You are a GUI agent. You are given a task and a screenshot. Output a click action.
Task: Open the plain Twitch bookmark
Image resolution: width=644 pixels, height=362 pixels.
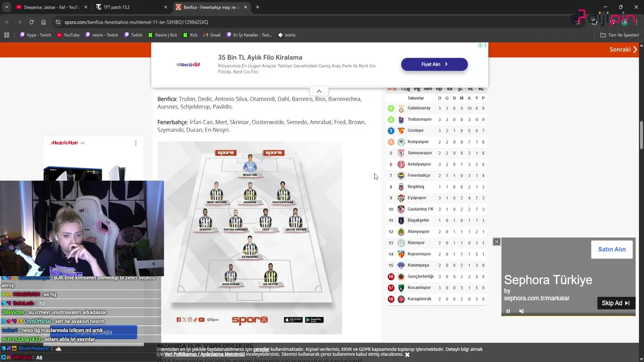[133, 35]
